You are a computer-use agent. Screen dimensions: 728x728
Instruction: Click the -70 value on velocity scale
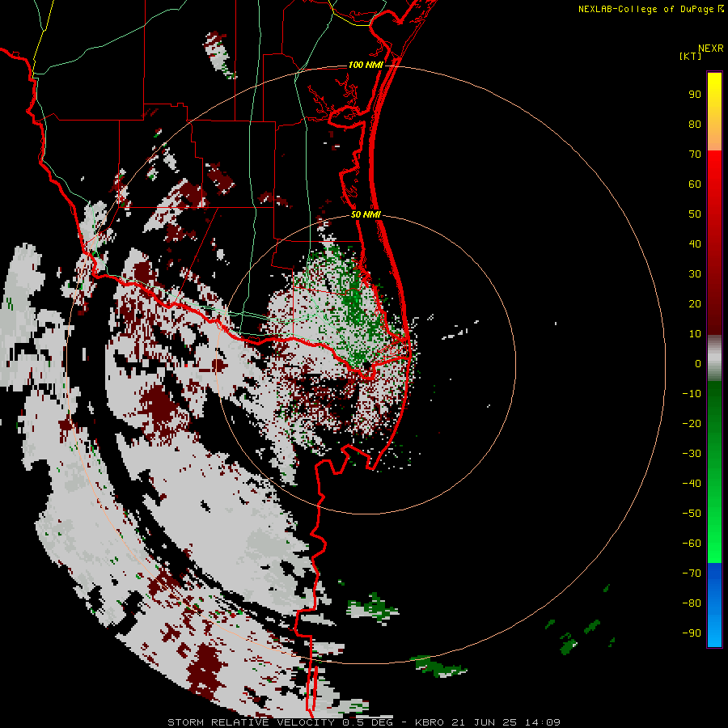click(x=692, y=574)
